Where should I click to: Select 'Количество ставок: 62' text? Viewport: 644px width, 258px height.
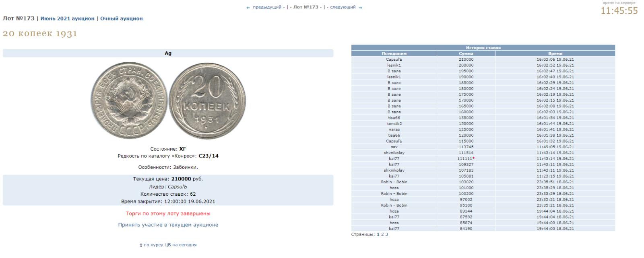pos(168,194)
